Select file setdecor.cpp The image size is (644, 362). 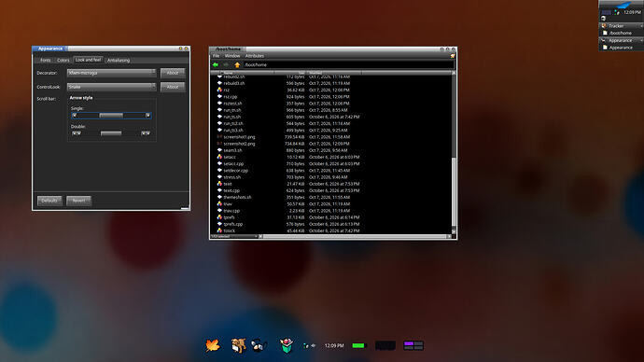pyautogui.click(x=236, y=171)
